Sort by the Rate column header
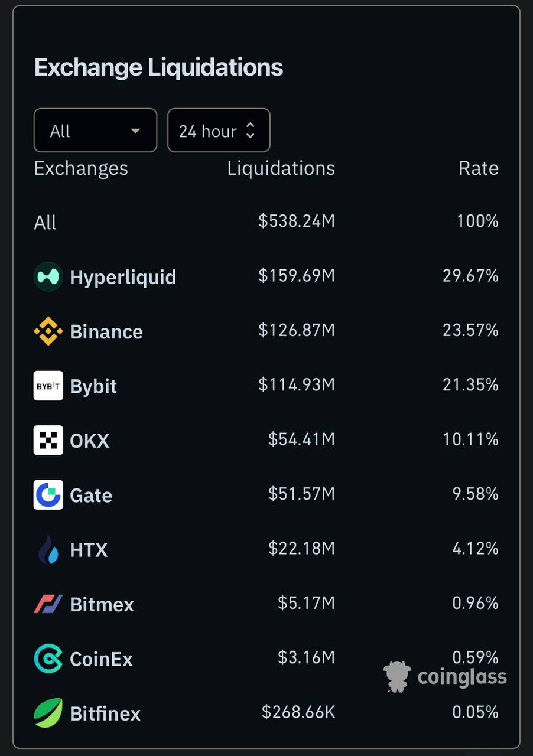The image size is (533, 756). point(478,168)
